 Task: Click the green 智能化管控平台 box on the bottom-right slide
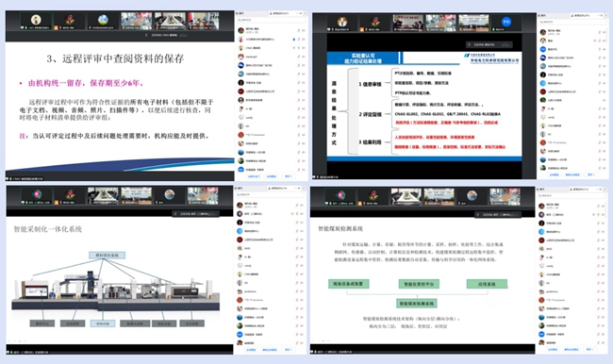419,284
